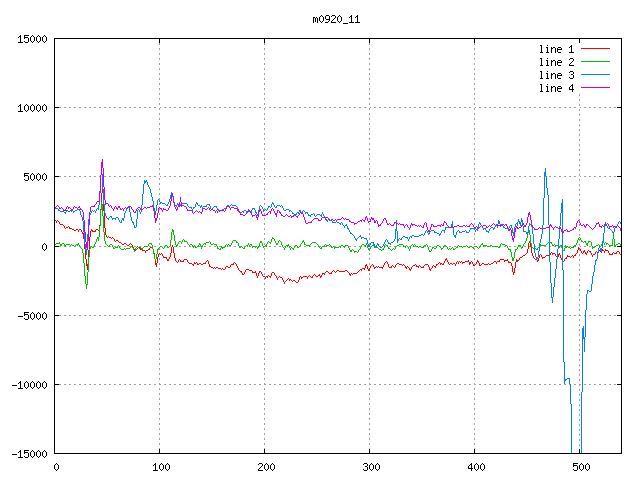Click the 10000 y-axis tick label
Image resolution: width=640 pixels, height=480 pixels.
coord(32,108)
